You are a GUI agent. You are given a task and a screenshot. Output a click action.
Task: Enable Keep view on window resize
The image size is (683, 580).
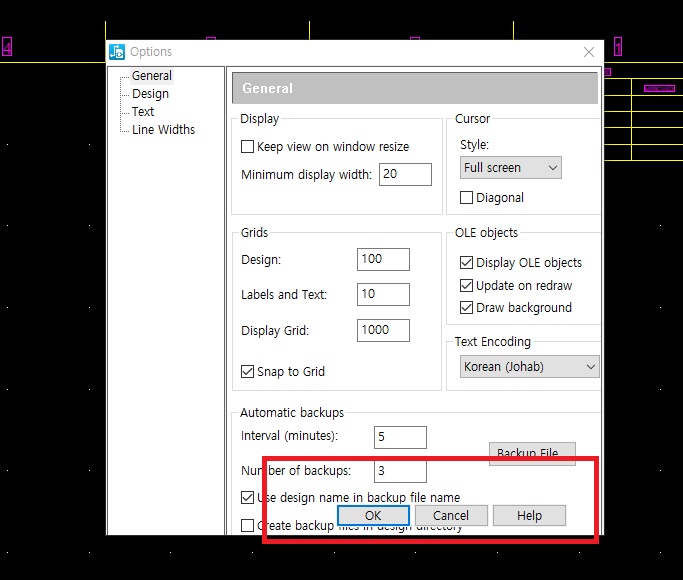[248, 147]
